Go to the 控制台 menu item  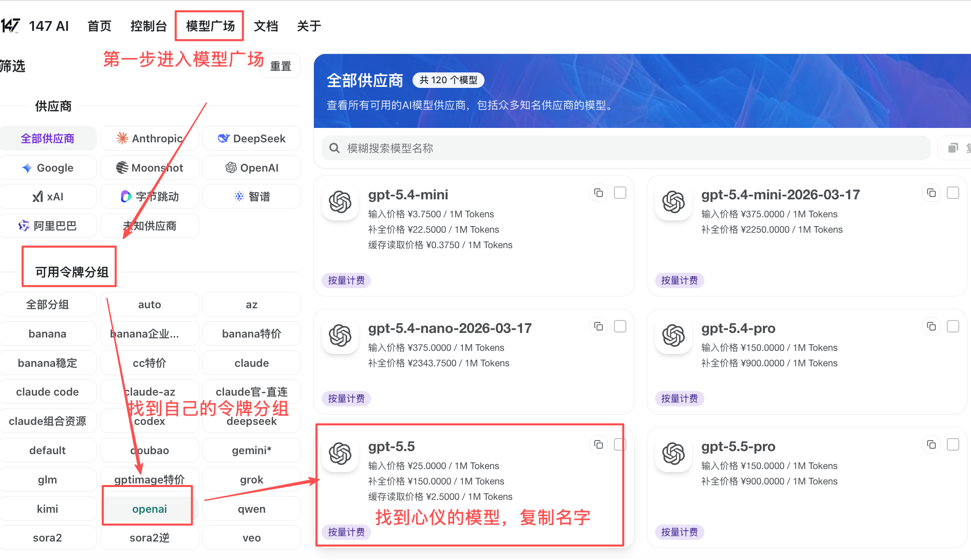tap(148, 26)
